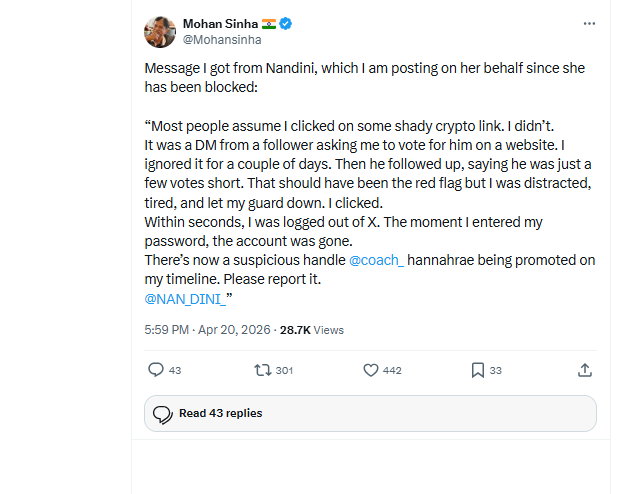Repost this tweet using retweet icon
The image size is (631, 494).
[x=263, y=370]
